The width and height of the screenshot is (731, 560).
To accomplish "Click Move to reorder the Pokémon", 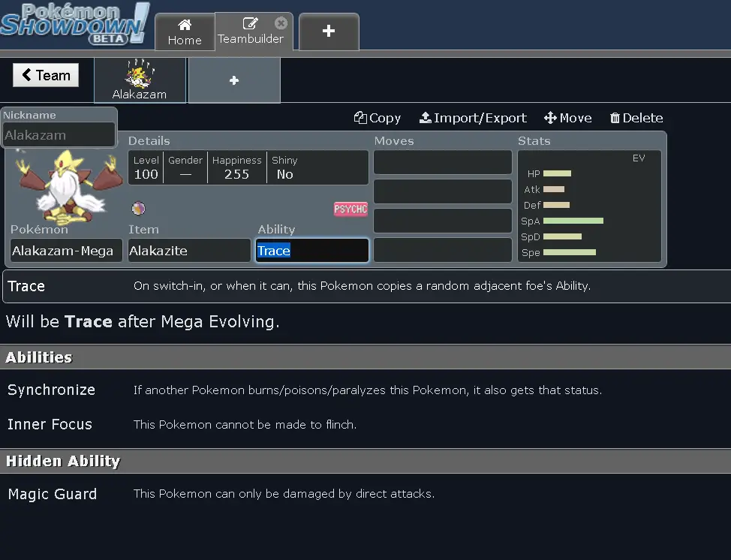I will click(567, 118).
